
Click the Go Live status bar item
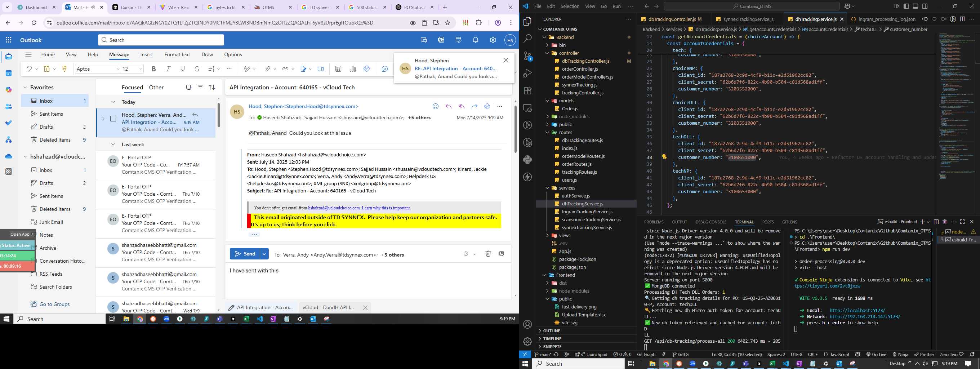[876, 354]
